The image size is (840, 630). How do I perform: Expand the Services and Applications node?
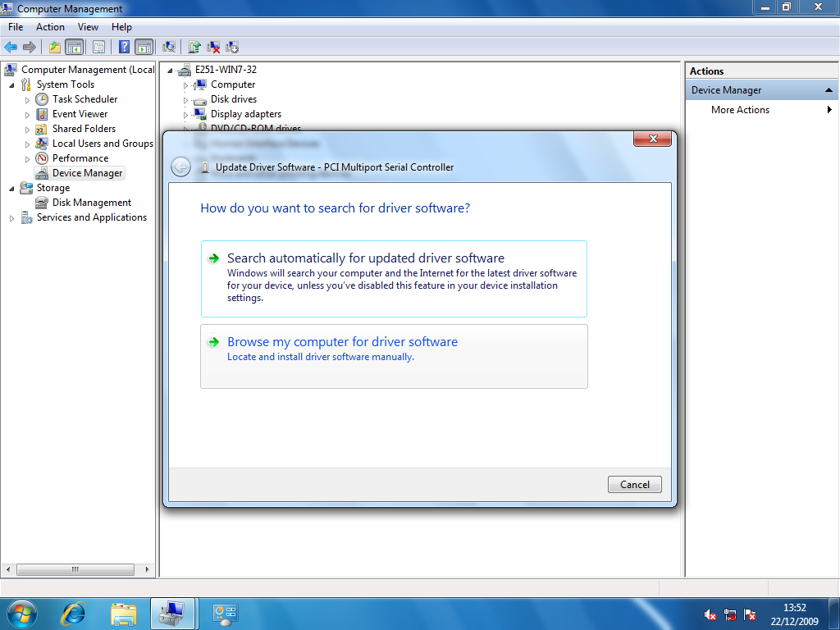pos(10,217)
